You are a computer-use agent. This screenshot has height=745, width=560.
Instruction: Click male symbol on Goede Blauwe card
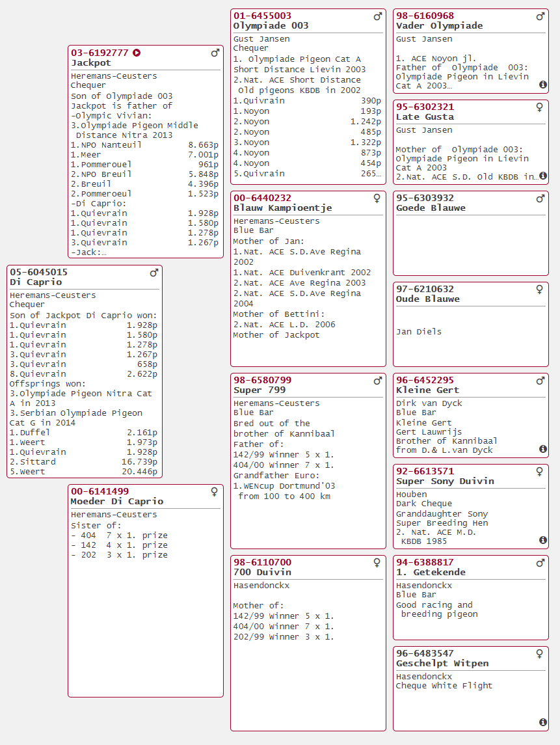coord(540,198)
